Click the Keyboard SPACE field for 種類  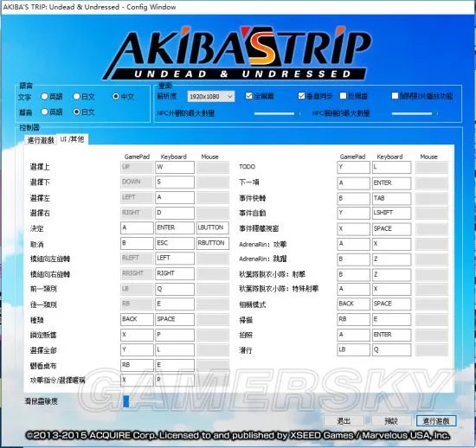click(175, 319)
